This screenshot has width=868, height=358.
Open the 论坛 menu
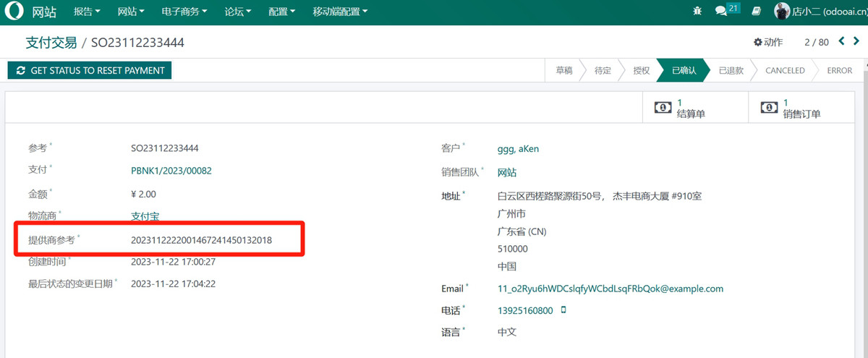238,12
